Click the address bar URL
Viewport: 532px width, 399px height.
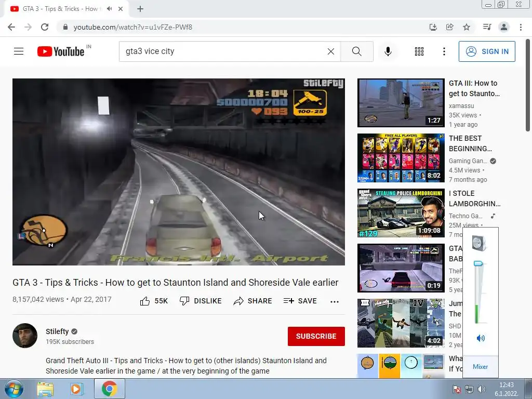point(132,27)
